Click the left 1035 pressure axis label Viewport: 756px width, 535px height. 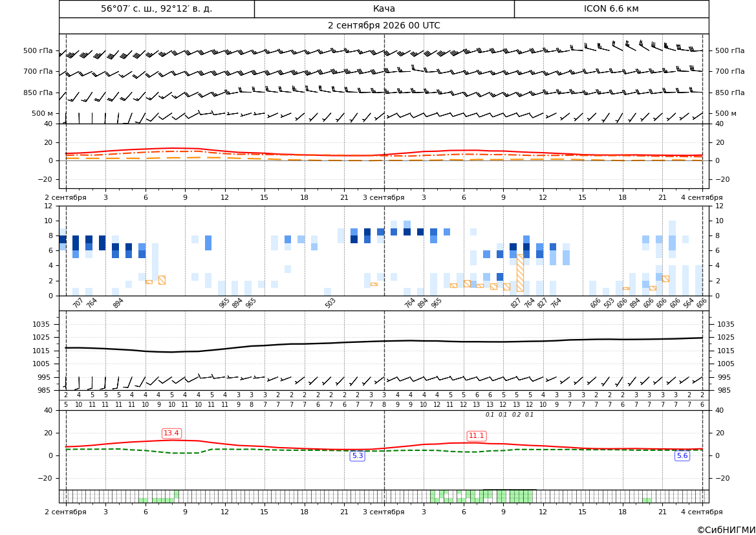point(39,324)
